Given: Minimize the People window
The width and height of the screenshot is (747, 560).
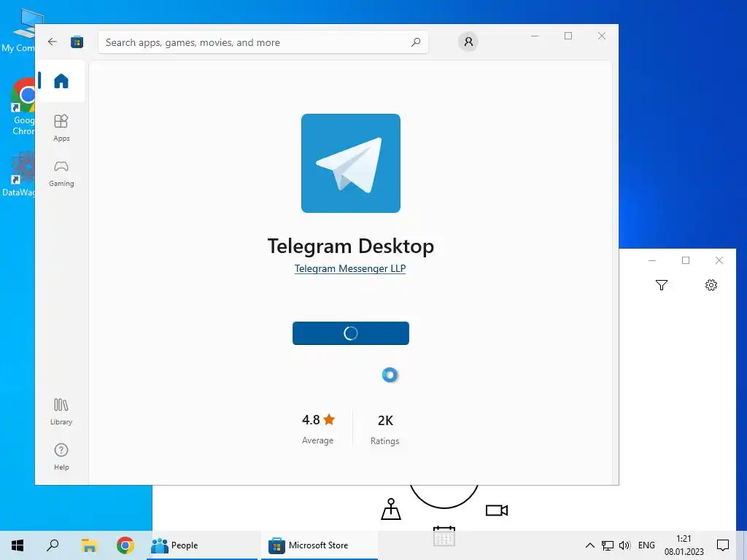Looking at the screenshot, I should [652, 260].
